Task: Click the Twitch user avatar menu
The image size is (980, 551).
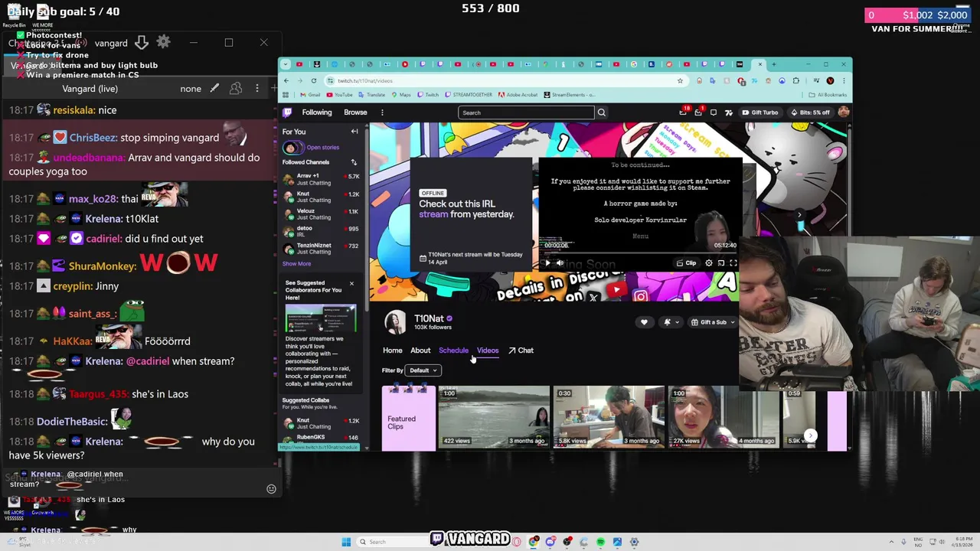Action: coord(843,112)
